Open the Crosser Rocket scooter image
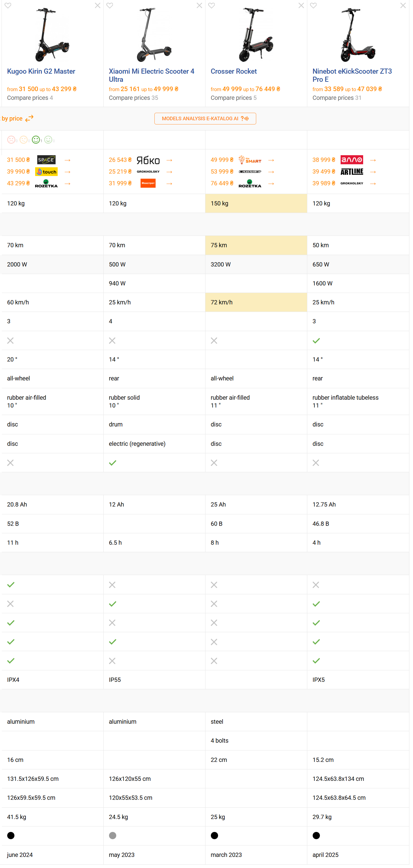Screen dimensions: 413x868 pos(256,35)
